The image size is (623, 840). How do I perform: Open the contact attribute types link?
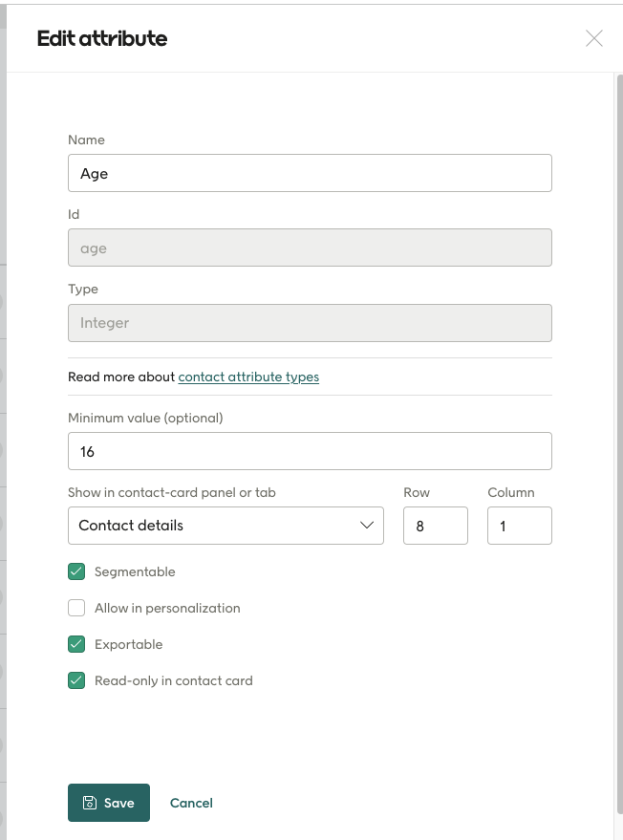pyautogui.click(x=248, y=377)
